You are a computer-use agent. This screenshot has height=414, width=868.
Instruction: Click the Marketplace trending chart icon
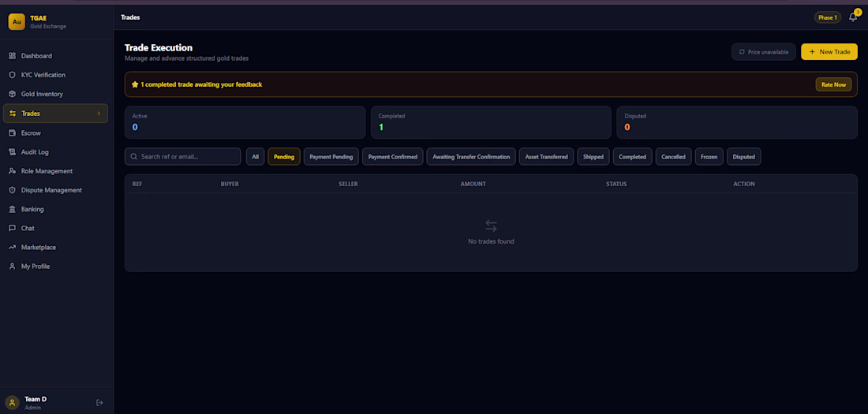click(x=12, y=248)
